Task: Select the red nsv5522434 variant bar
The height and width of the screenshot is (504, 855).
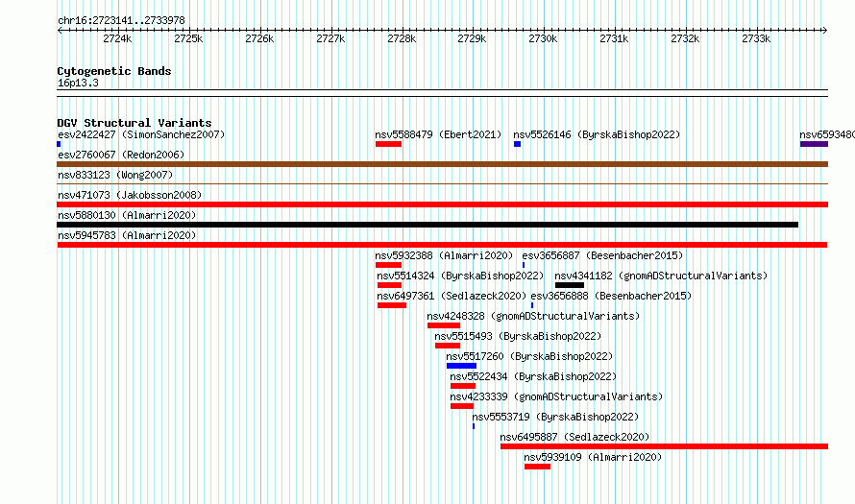Action: click(x=462, y=386)
